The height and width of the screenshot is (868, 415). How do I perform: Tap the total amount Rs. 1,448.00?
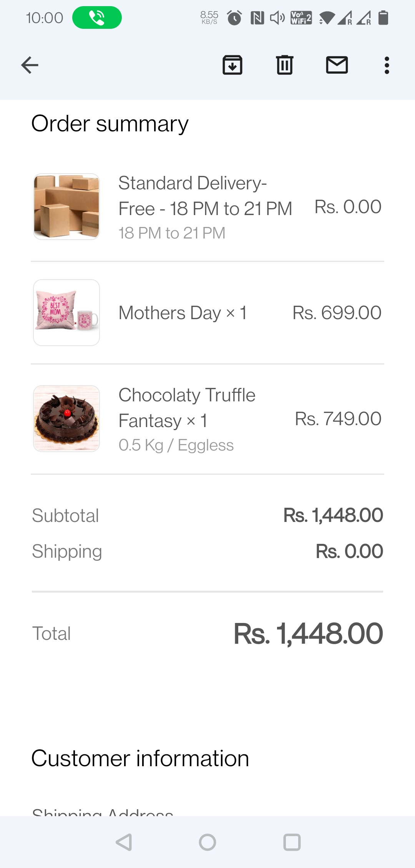click(308, 634)
